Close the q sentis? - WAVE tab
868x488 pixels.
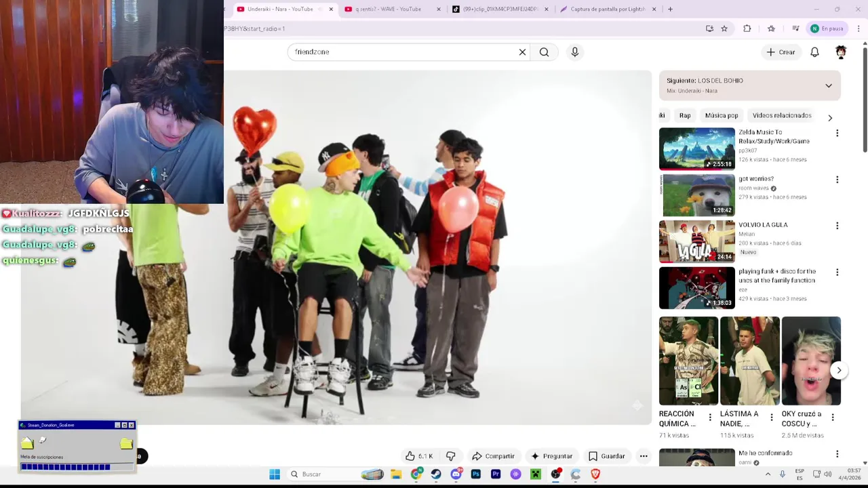[439, 9]
